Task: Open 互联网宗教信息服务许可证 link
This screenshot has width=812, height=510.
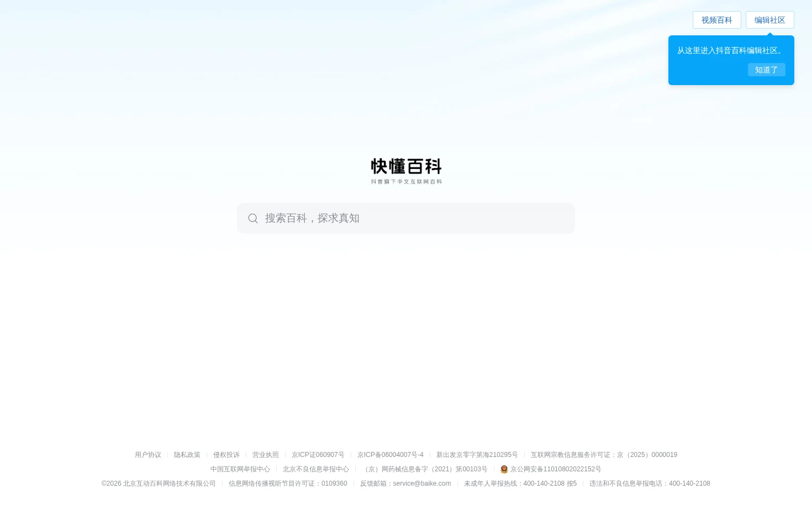Action: click(604, 455)
